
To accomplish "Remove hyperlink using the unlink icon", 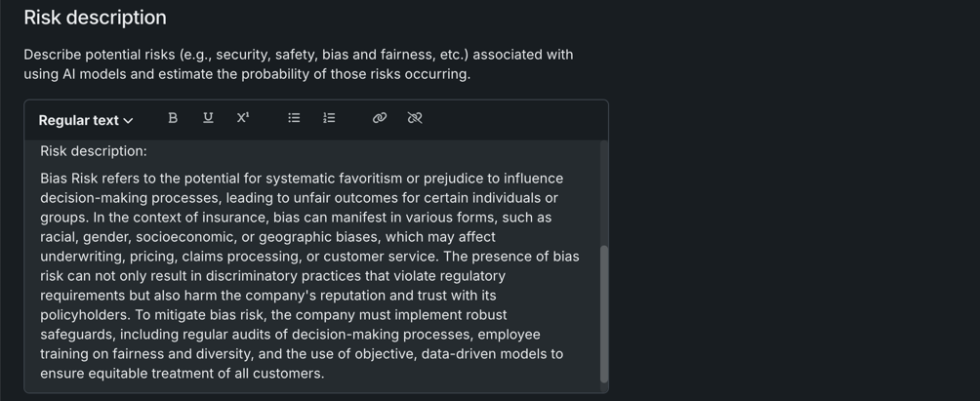I will click(x=415, y=118).
